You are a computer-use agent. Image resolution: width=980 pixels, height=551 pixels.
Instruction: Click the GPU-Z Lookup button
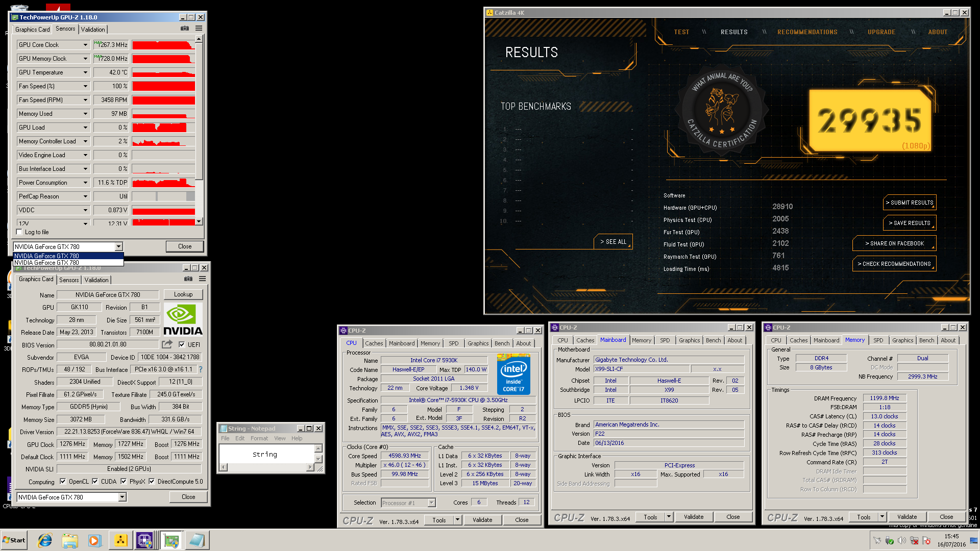tap(183, 294)
